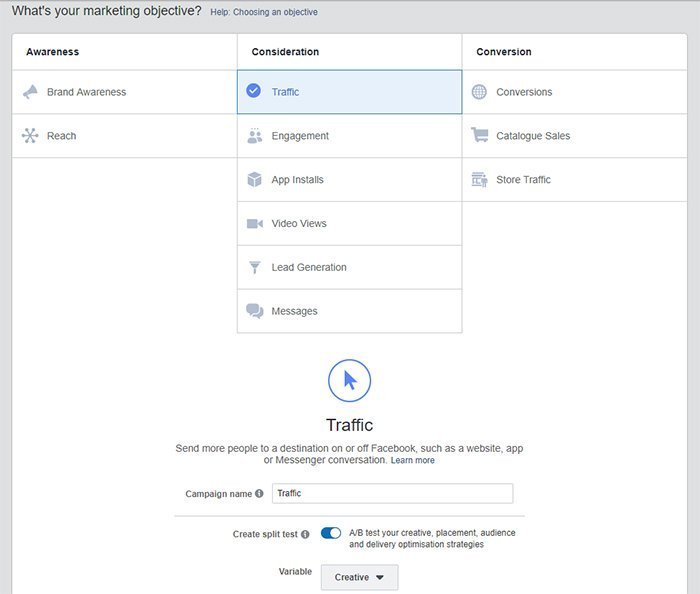Choose the Store Traffic objective
This screenshot has width=700, height=594.
pyautogui.click(x=575, y=179)
